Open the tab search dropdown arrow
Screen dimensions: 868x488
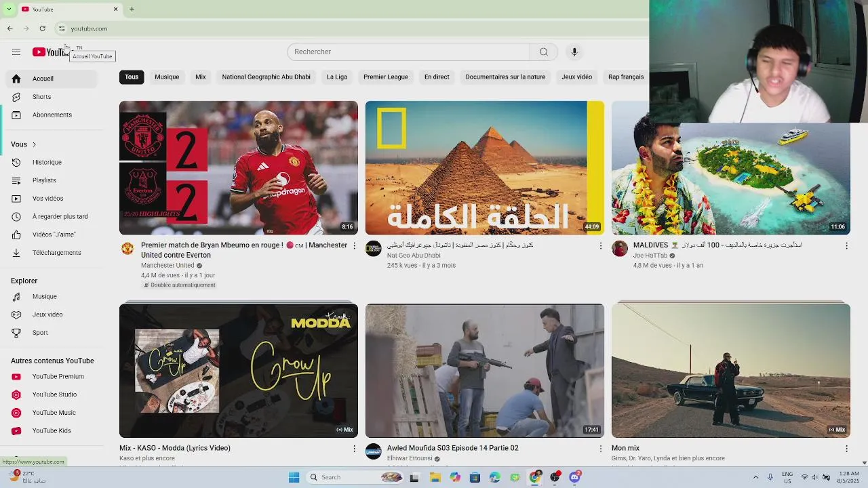point(9,9)
